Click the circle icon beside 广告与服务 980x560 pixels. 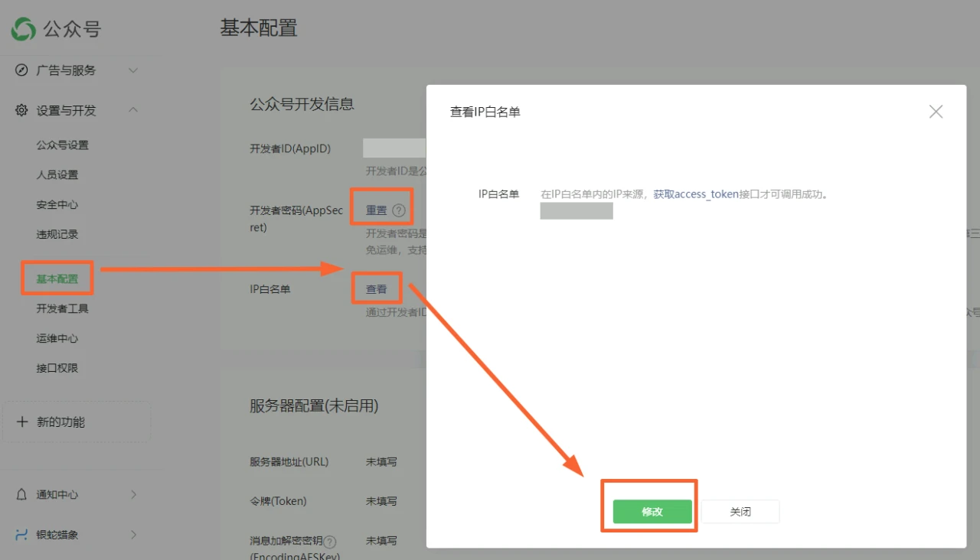(21, 70)
